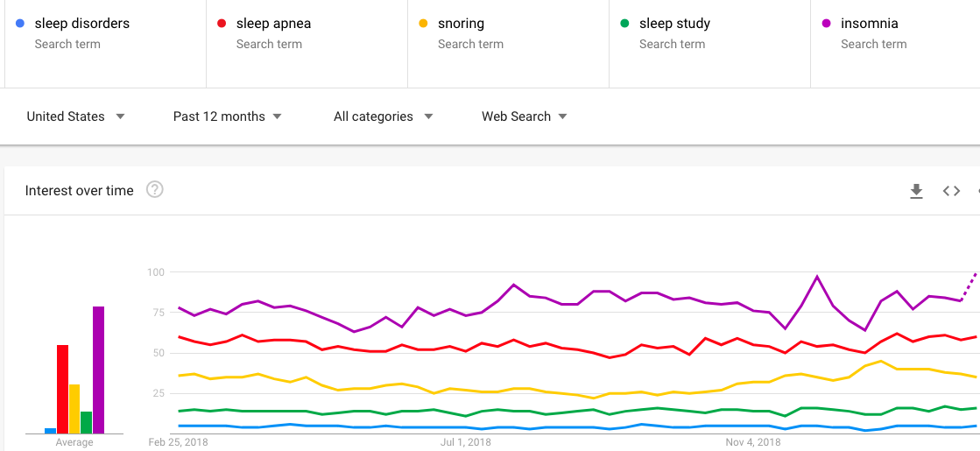Edit the snoring search term
The width and height of the screenshot is (980, 451).
(x=461, y=24)
